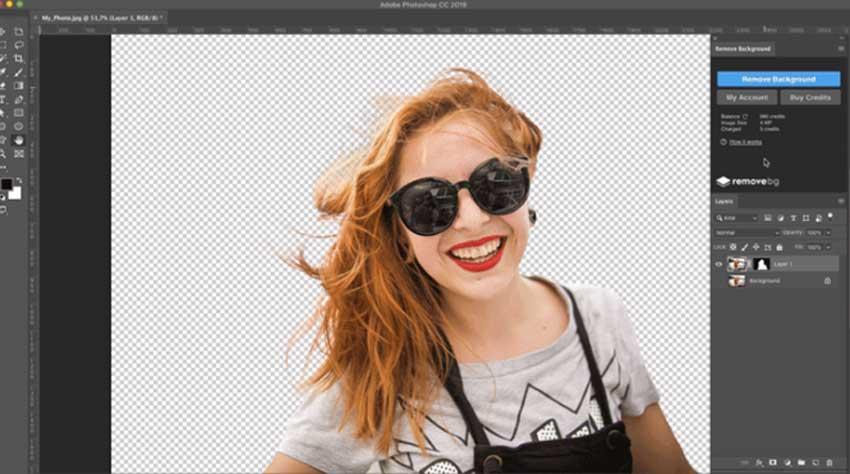Toggle the layer filter on/off switch
Image resolution: width=850 pixels, height=474 pixels.
point(830,216)
